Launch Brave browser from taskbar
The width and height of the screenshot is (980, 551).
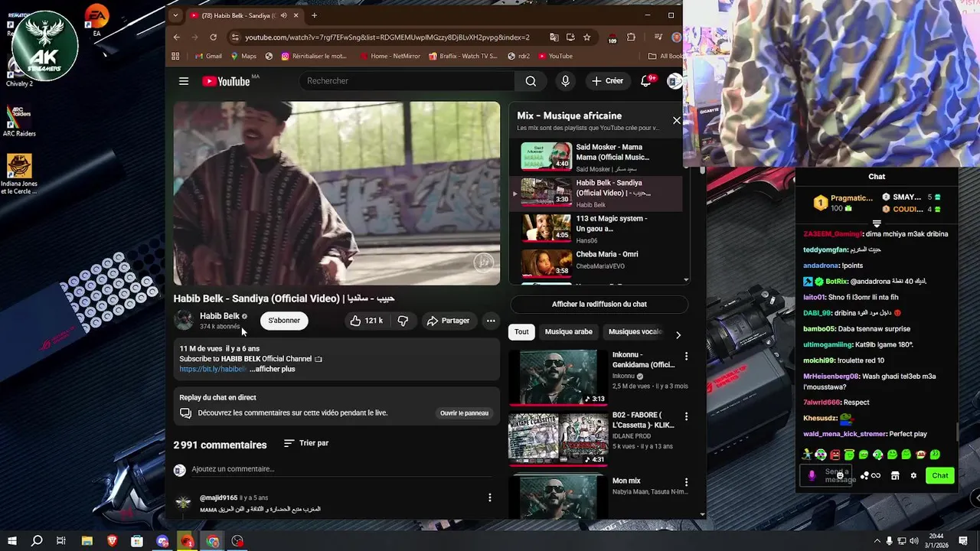tap(113, 541)
